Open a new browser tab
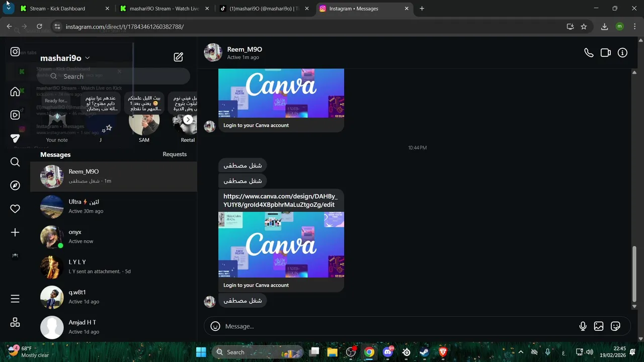This screenshot has width=644, height=362. click(x=422, y=9)
